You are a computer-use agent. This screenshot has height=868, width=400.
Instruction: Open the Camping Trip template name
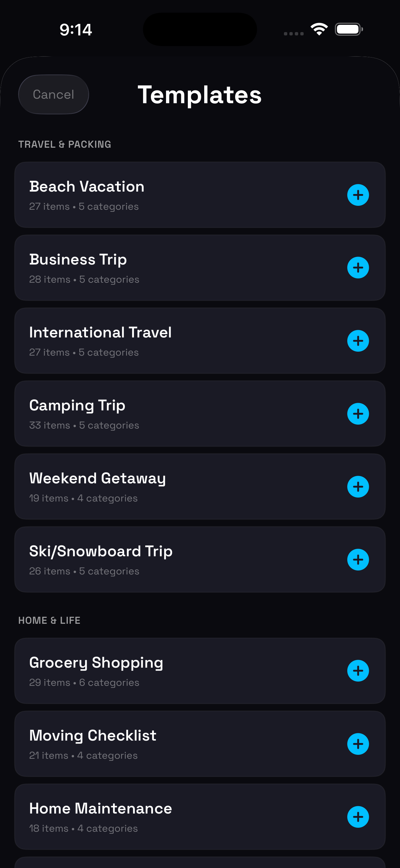click(77, 405)
